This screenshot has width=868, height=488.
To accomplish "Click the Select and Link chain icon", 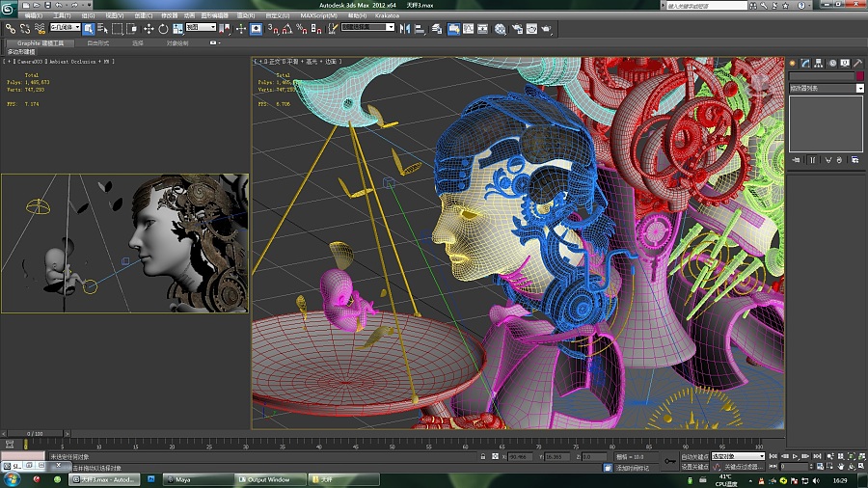I will [x=11, y=28].
